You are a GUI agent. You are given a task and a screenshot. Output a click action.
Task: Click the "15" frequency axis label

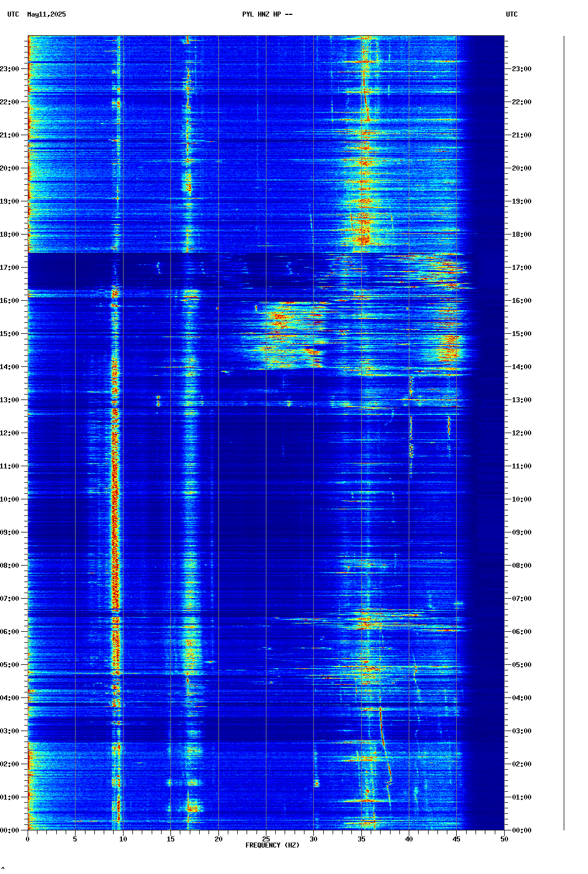[x=170, y=839]
